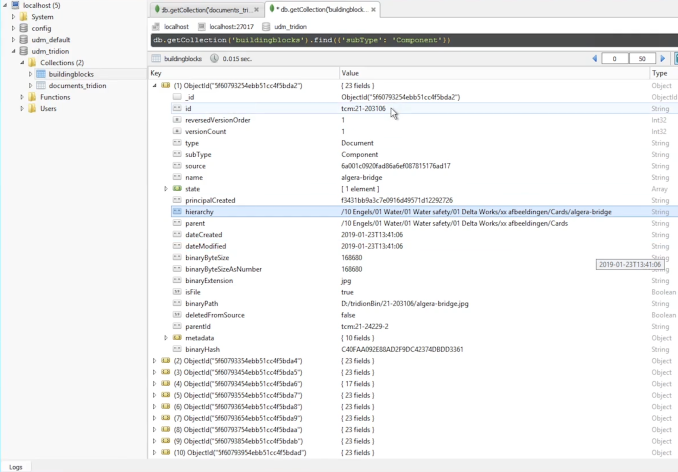Close the documents_tridion query tab
Image resolution: width=678 pixels, height=472 pixels.
[256, 10]
